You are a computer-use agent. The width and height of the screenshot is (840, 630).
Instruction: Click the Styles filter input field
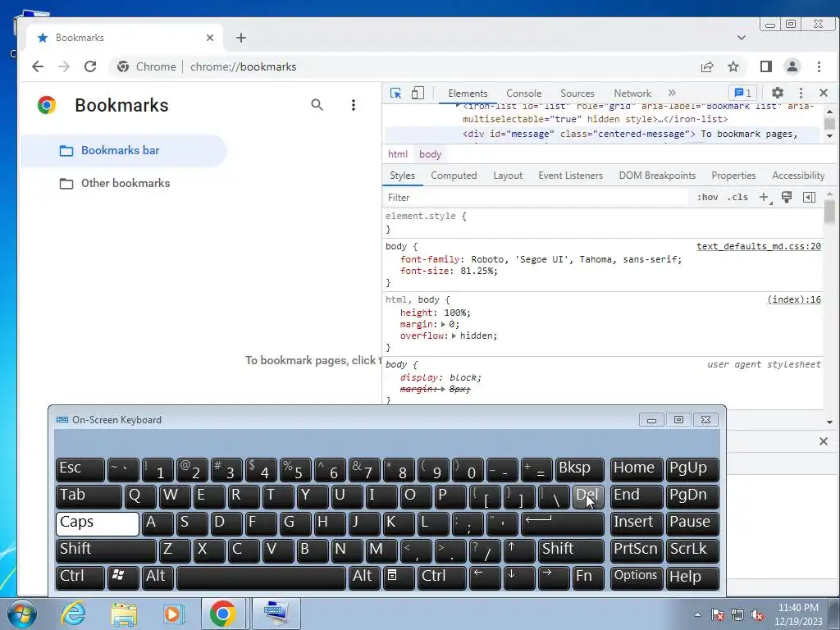(x=536, y=198)
